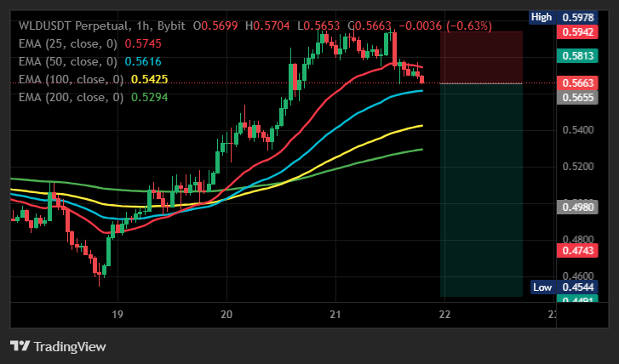Image resolution: width=619 pixels, height=364 pixels.
Task: Click the green 0.5813 price tag
Action: pos(577,55)
